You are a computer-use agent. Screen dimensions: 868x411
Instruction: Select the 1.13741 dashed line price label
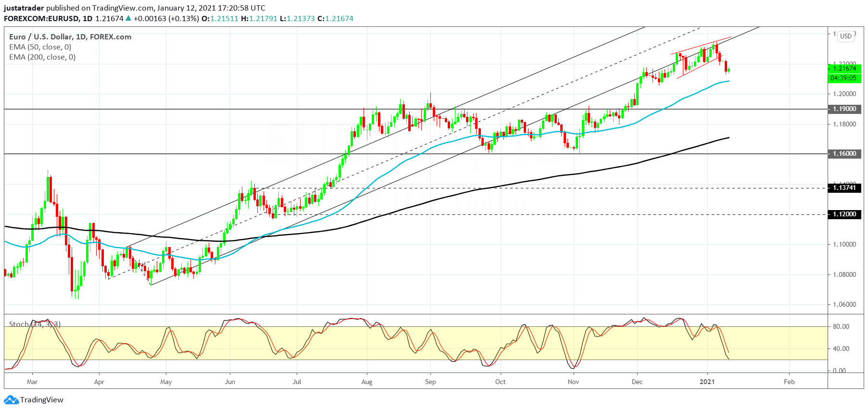(845, 188)
